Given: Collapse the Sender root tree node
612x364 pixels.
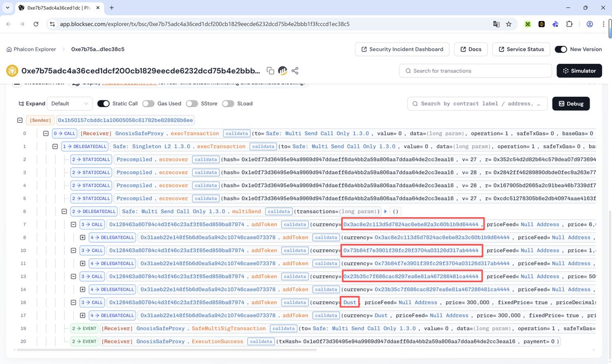Looking at the screenshot, I should pyautogui.click(x=20, y=120).
